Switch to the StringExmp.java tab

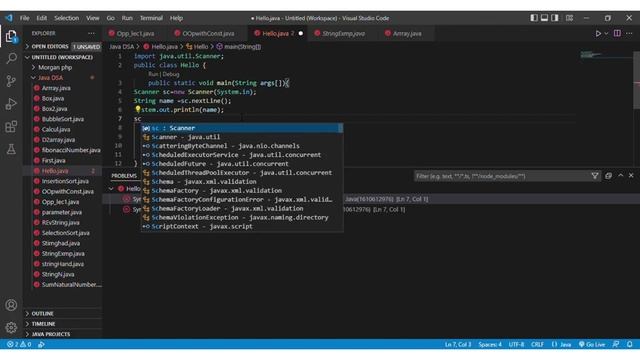point(343,33)
